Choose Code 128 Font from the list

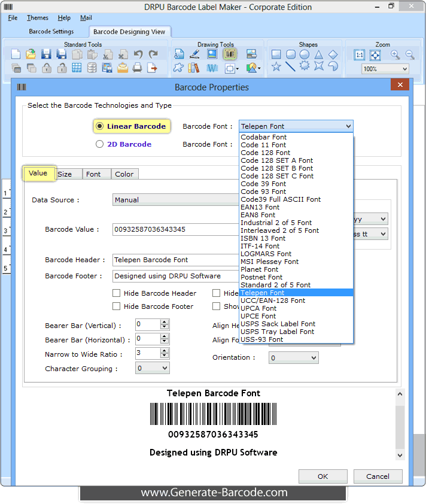[x=297, y=153]
